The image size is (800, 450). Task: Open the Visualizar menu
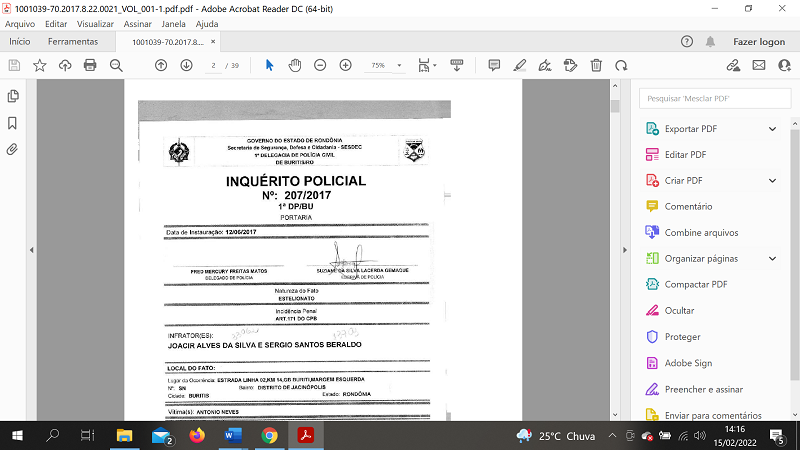tap(95, 23)
